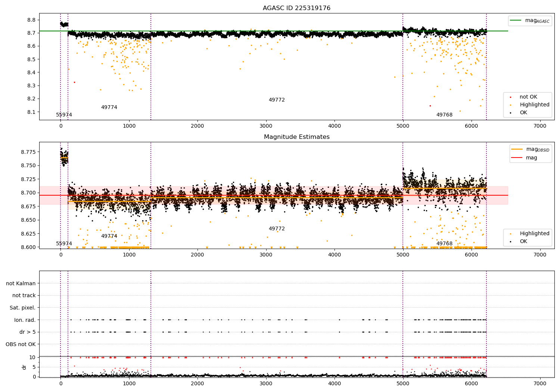Click 'OK' in the Magnitude Estimates legend
This screenshot has width=560, height=392.
pos(523,242)
